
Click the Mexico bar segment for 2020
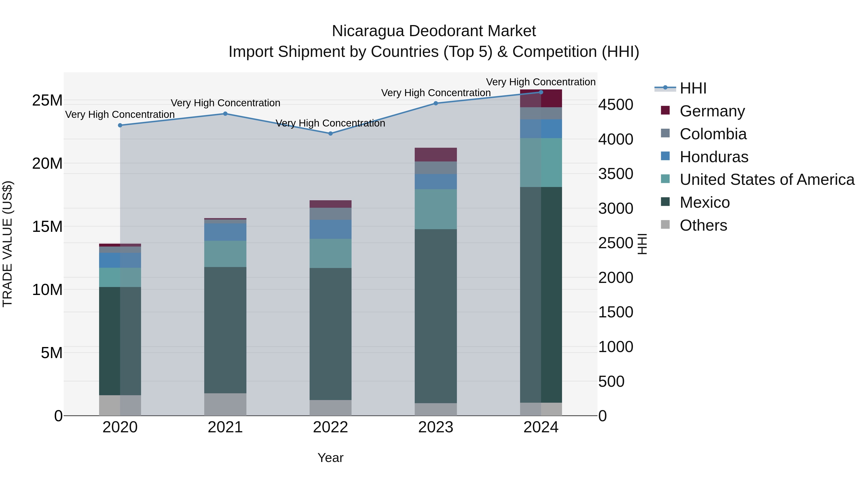point(120,341)
